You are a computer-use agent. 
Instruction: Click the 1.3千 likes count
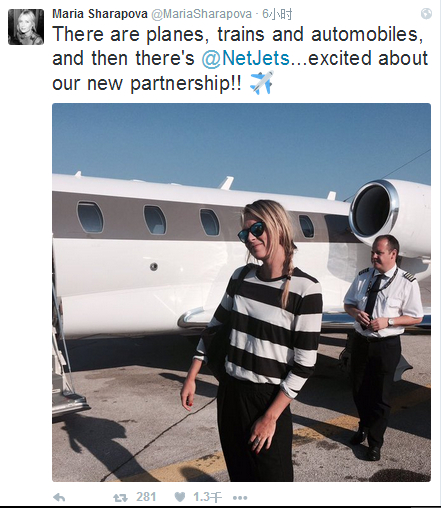click(207, 497)
